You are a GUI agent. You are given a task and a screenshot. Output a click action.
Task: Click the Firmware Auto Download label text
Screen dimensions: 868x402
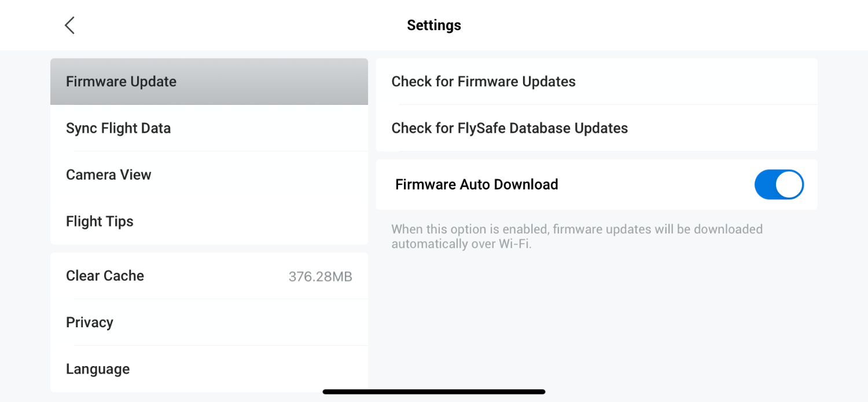[x=476, y=185]
